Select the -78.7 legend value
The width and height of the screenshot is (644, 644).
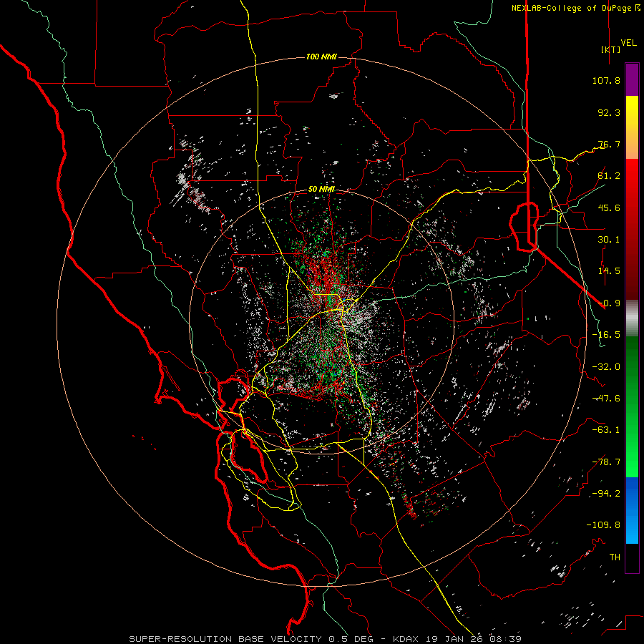tap(606, 462)
